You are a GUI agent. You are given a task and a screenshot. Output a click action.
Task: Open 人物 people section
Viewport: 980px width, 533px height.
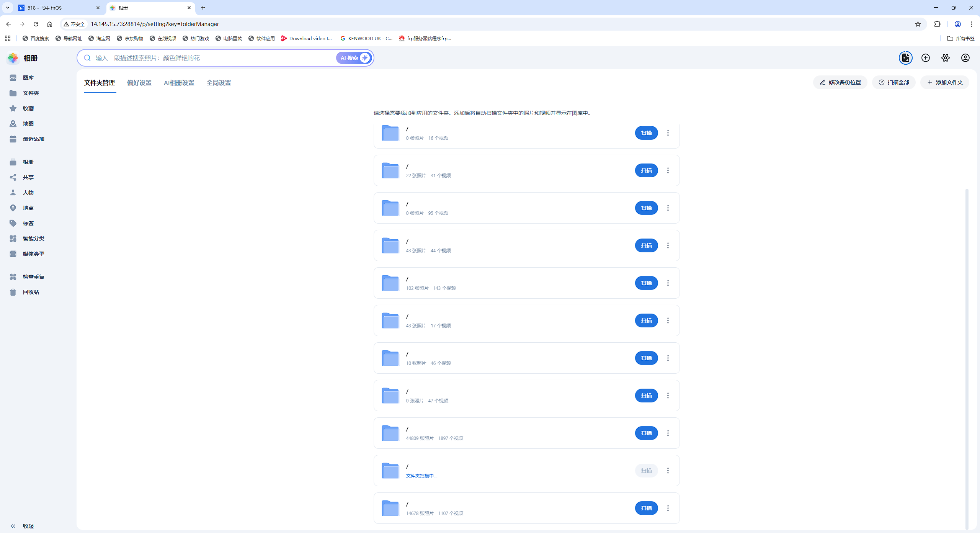click(x=28, y=193)
